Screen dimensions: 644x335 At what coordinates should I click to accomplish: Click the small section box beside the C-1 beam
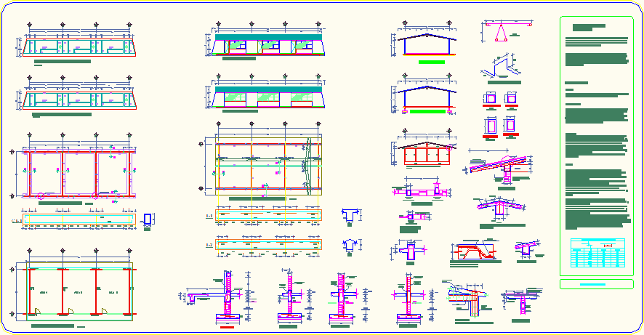pos(148,219)
